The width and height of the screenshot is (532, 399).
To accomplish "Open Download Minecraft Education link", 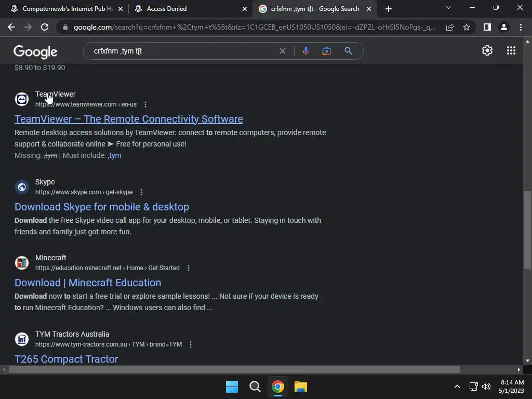I will tap(88, 283).
